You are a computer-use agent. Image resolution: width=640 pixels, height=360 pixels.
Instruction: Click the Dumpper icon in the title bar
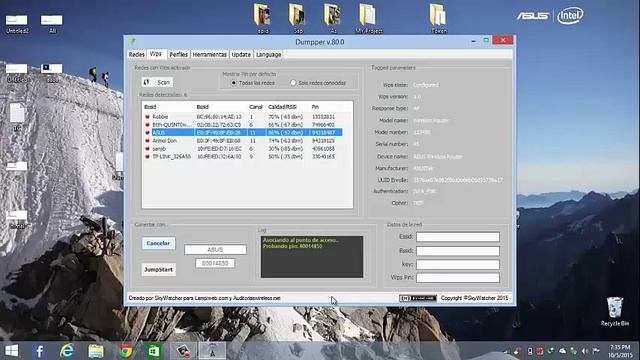pos(132,41)
